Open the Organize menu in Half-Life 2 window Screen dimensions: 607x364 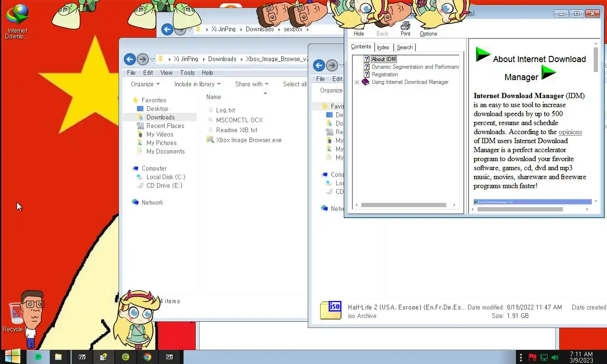331,91
